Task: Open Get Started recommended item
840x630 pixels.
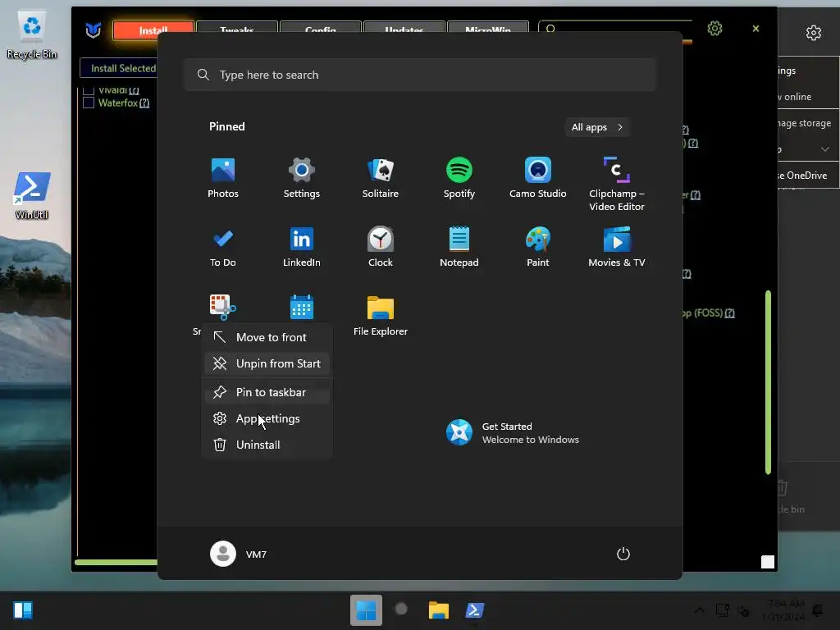Action: [x=513, y=432]
